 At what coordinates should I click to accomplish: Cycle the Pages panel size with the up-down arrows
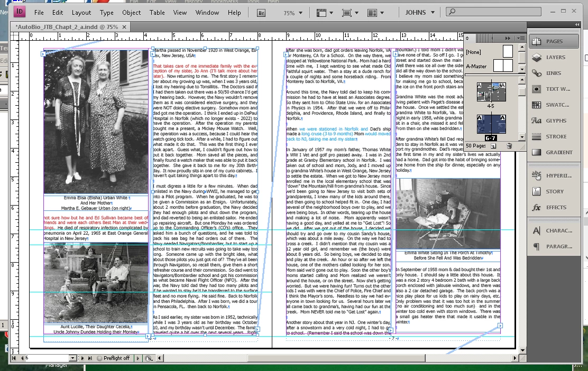(467, 38)
